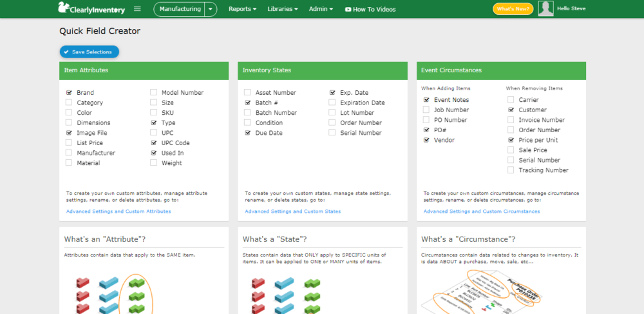
Task: Check Order Number under Inventory States
Action: (x=332, y=123)
